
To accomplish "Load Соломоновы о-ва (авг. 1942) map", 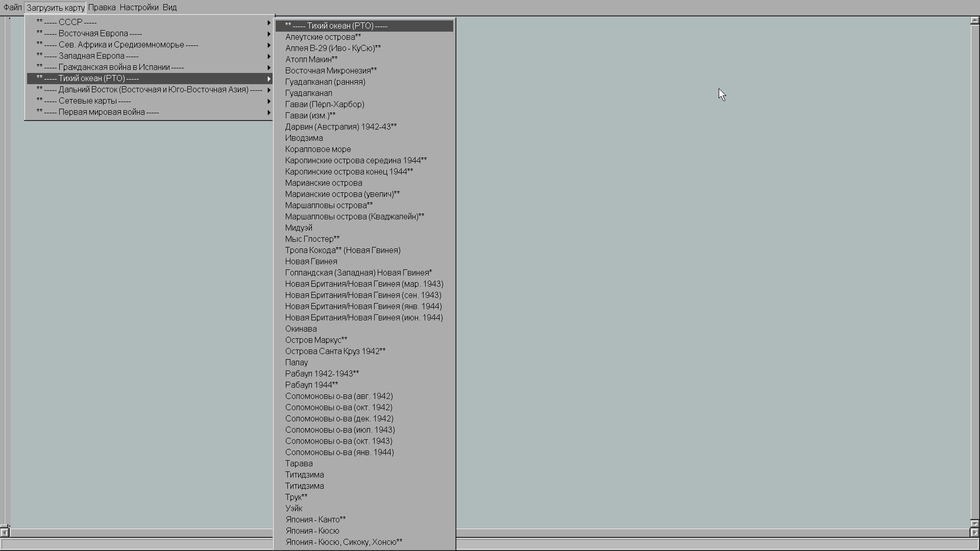I will coord(364,396).
